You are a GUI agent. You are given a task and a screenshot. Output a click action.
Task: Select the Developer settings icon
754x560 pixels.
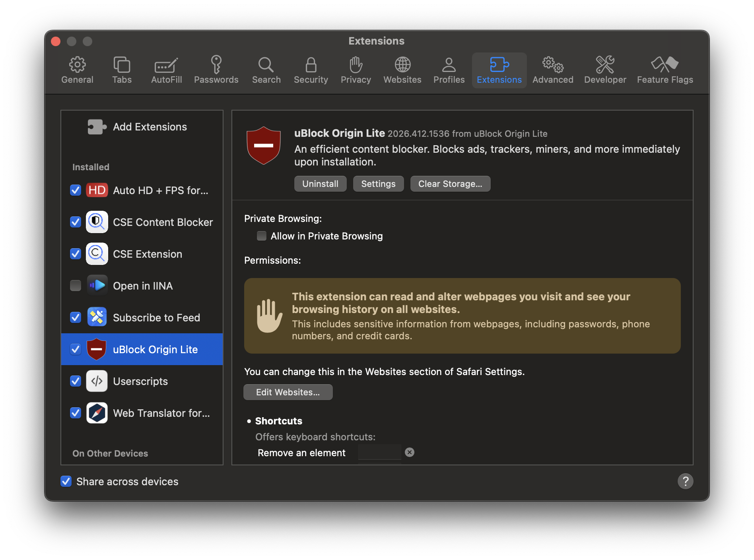[x=605, y=70]
